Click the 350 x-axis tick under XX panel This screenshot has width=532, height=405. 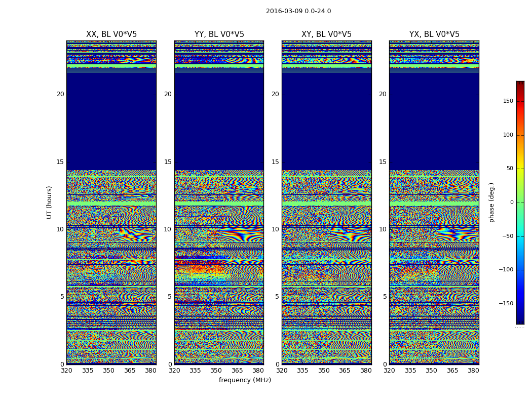(108, 371)
